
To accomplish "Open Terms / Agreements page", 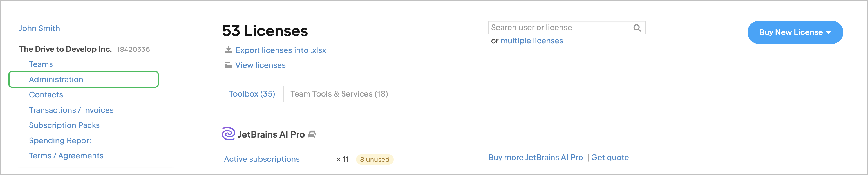I will pos(66,156).
